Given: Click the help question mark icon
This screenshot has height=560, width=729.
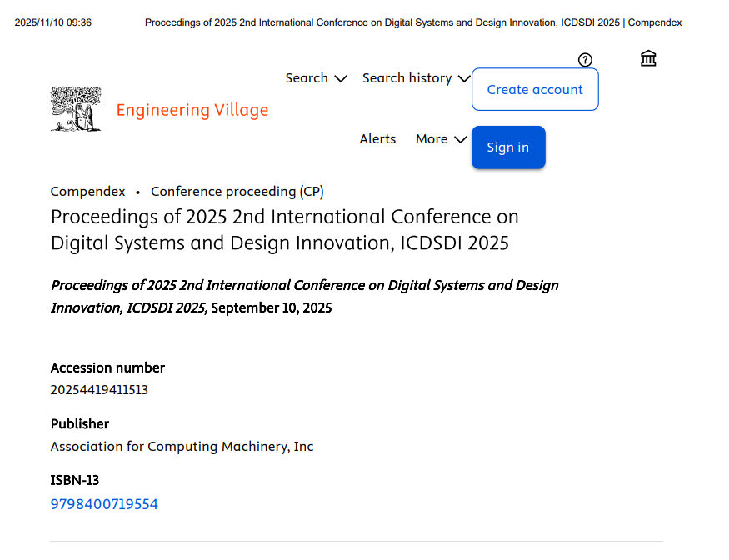Looking at the screenshot, I should (x=585, y=59).
